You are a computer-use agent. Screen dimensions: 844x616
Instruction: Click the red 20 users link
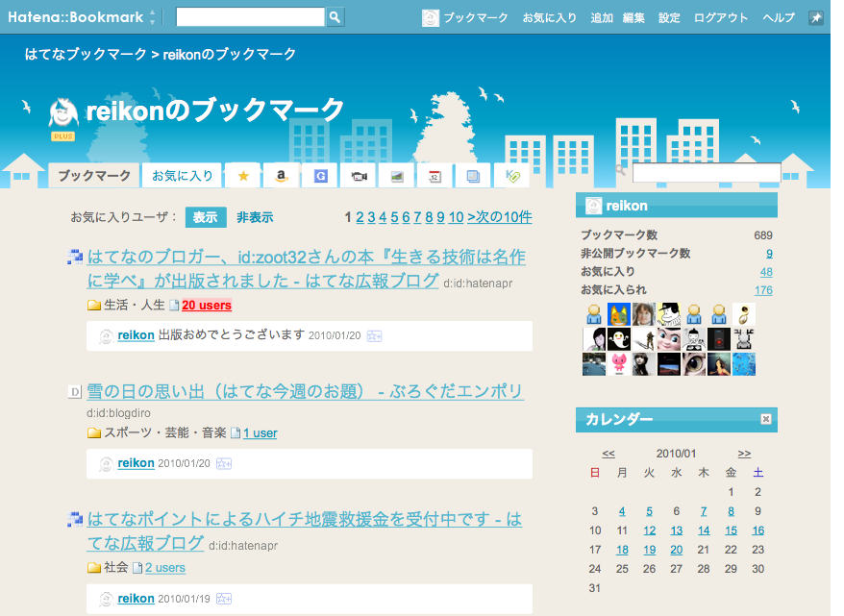click(x=207, y=305)
